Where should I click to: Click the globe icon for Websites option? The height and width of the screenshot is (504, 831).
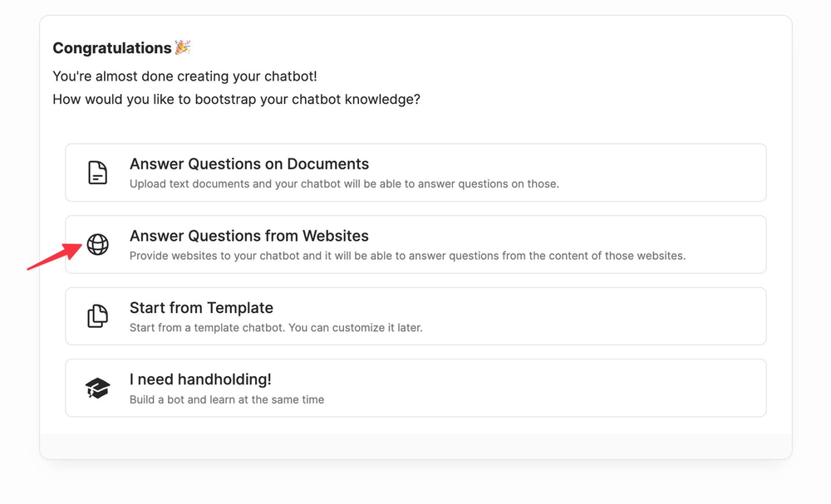tap(98, 244)
